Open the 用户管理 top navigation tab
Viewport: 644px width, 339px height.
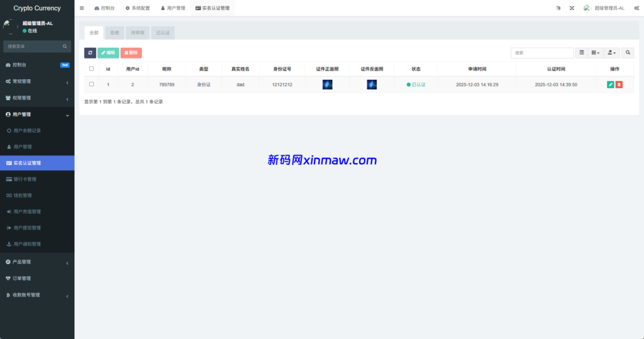pos(173,8)
